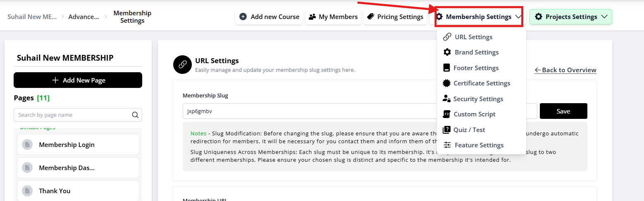
Task: Click the Security Settings user-lock icon
Action: click(x=446, y=99)
